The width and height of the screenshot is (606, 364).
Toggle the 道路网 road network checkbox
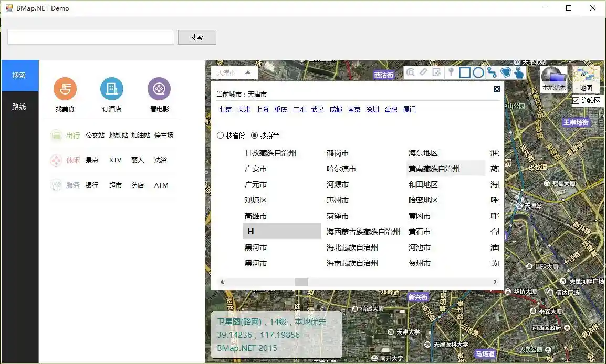tap(576, 100)
